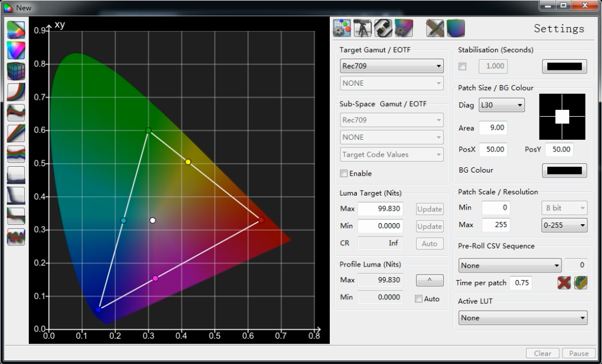Delete pre-roll sequence with red X icon
602x364 pixels.
pos(564,283)
